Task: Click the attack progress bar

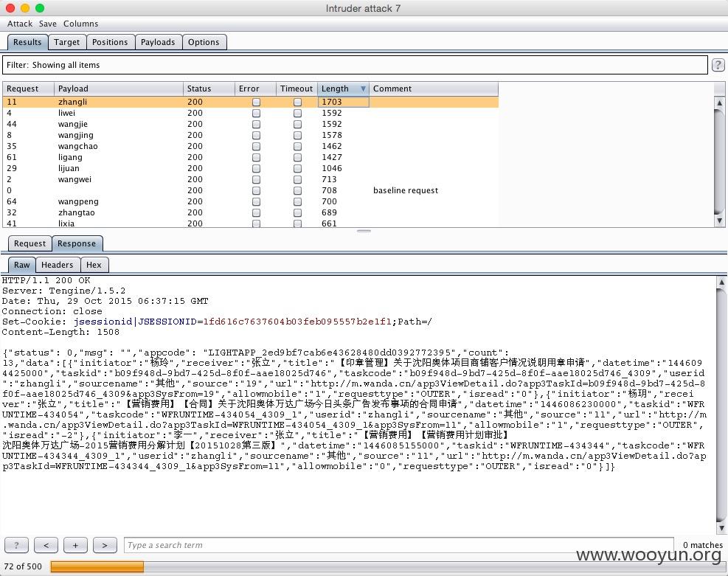Action: pos(387,566)
